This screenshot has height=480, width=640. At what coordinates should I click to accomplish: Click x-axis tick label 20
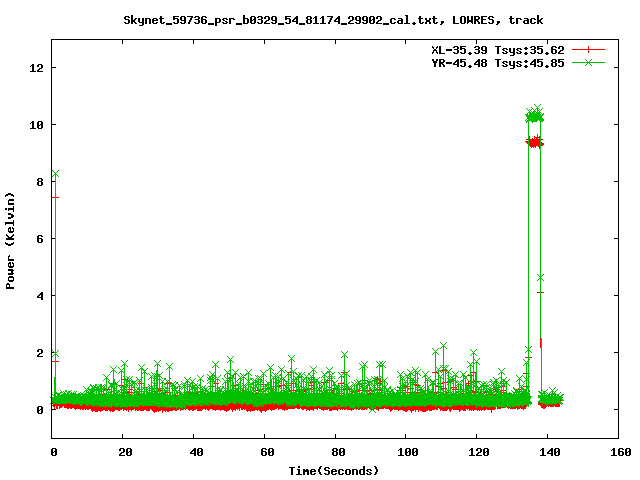point(125,452)
